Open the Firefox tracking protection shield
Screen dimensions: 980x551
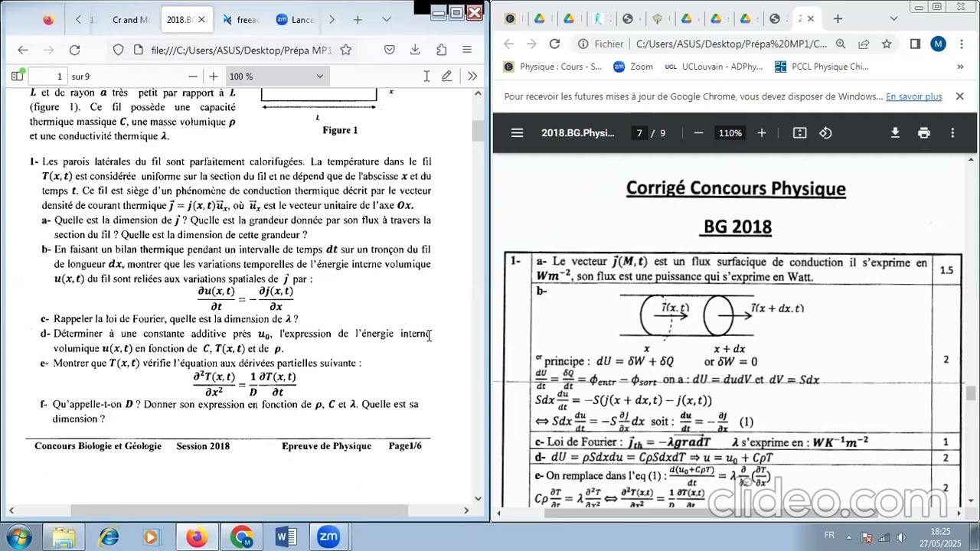pyautogui.click(x=118, y=50)
